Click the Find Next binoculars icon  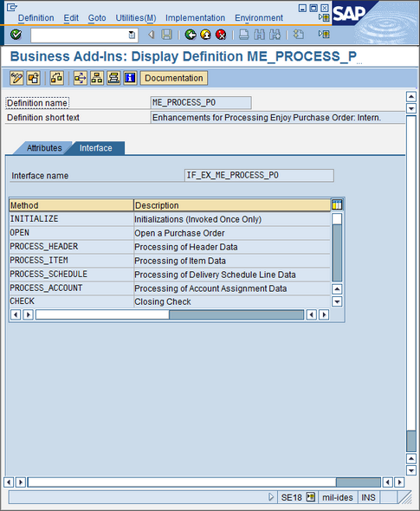pyautogui.click(x=275, y=35)
